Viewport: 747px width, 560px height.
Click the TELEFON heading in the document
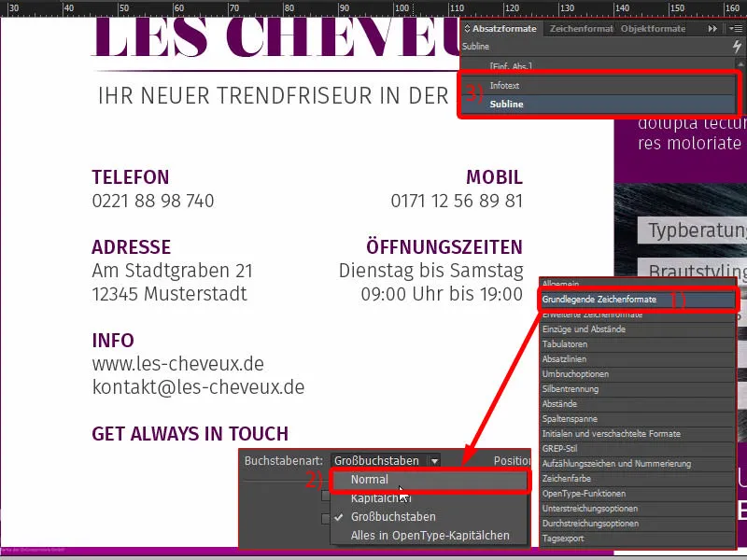pos(131,177)
